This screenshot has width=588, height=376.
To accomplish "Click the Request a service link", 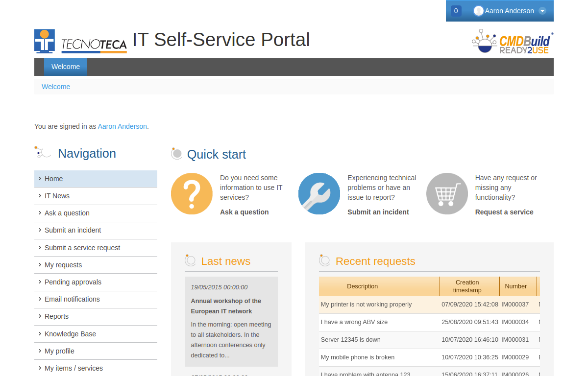I will click(x=504, y=212).
